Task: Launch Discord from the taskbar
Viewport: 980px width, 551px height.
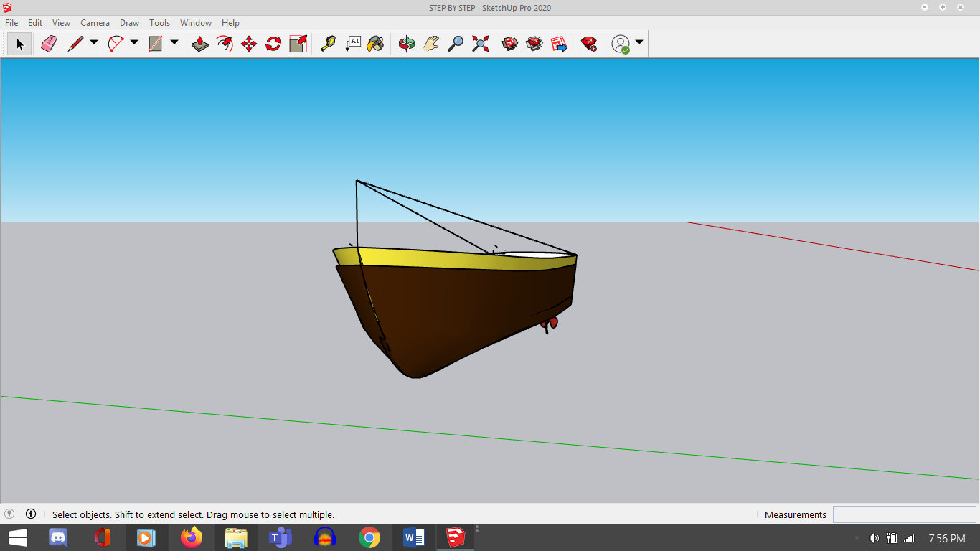Action: point(57,537)
